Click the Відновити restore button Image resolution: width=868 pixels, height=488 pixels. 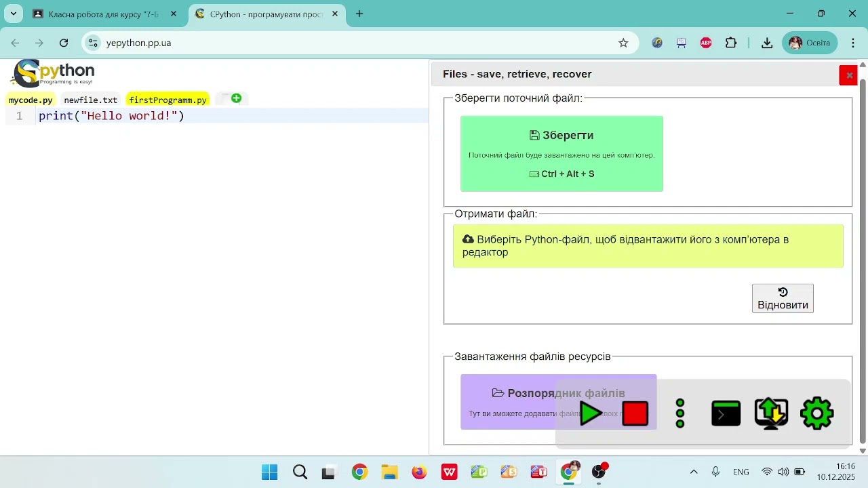(x=783, y=298)
